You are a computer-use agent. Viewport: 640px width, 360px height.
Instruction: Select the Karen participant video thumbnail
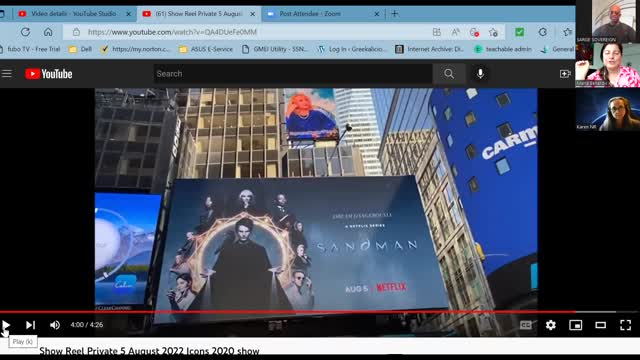(608, 109)
